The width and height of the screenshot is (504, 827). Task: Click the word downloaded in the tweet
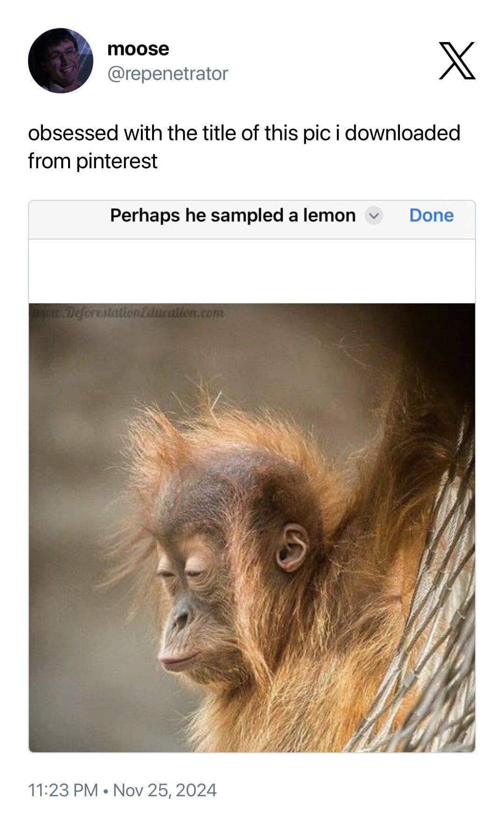pos(403,133)
